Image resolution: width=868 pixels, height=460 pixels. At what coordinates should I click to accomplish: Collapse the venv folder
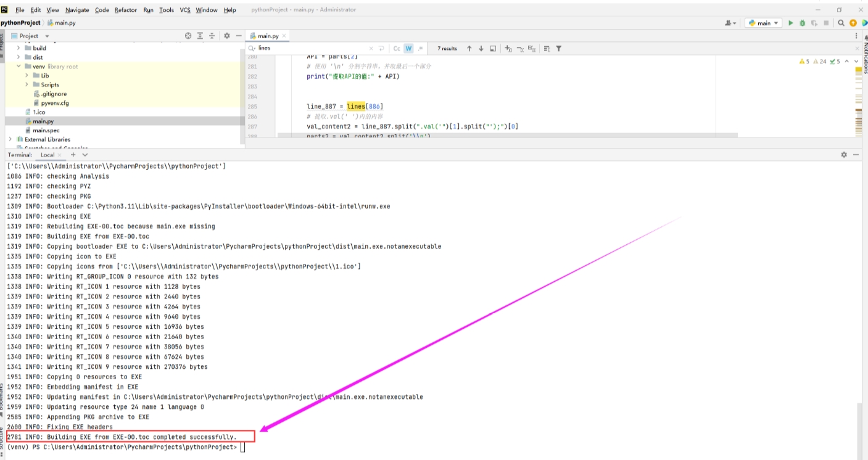pyautogui.click(x=19, y=67)
